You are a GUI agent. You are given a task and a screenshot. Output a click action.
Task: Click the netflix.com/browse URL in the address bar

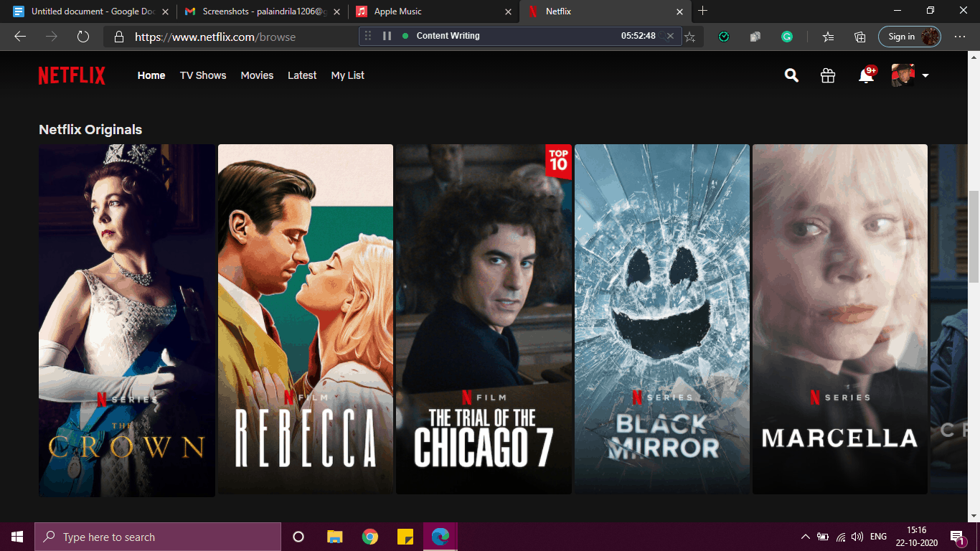(x=215, y=37)
